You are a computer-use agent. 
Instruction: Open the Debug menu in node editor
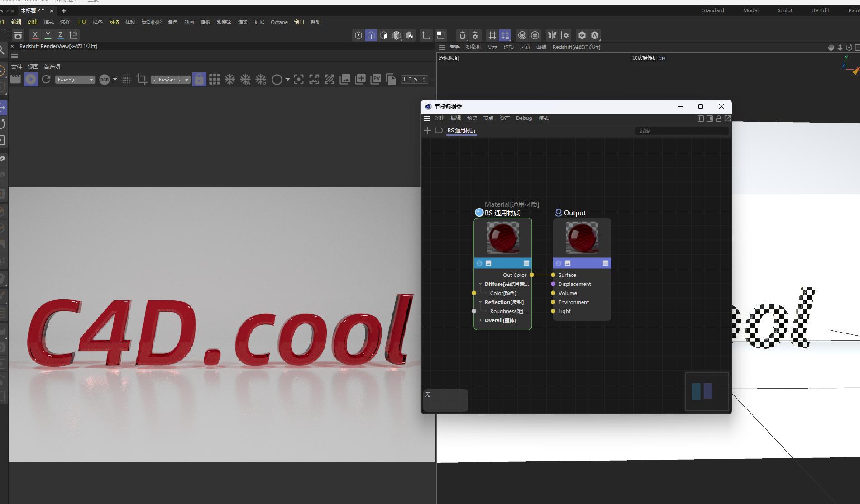coord(524,118)
